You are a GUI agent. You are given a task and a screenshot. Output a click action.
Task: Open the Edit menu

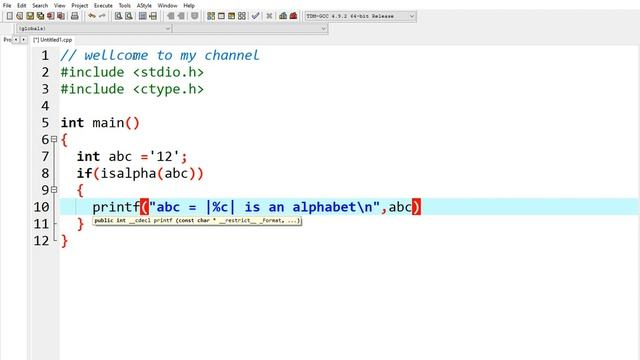(x=22, y=5)
